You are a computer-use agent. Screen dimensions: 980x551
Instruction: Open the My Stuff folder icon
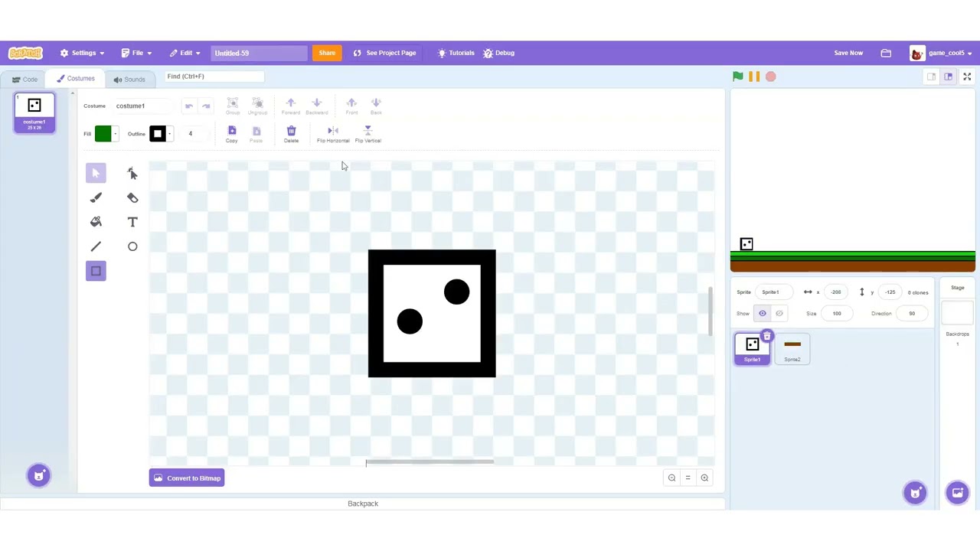pyautogui.click(x=886, y=53)
